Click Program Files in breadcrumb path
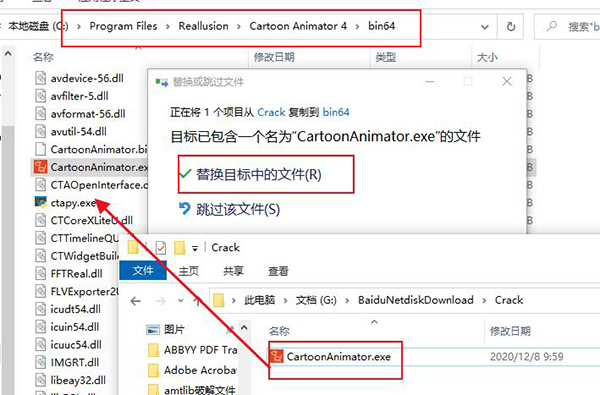The height and width of the screenshot is (395, 600). [123, 26]
